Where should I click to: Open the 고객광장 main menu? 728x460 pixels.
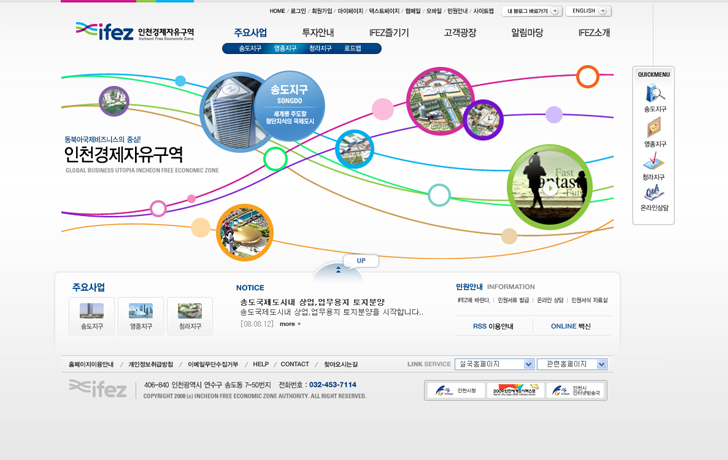point(460,32)
